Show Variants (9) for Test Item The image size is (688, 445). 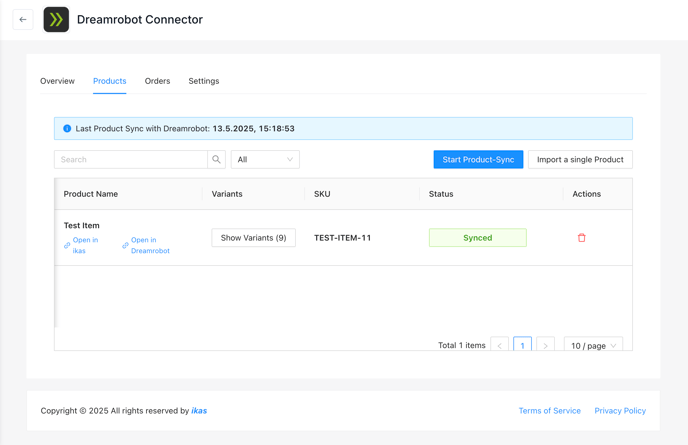[254, 237]
